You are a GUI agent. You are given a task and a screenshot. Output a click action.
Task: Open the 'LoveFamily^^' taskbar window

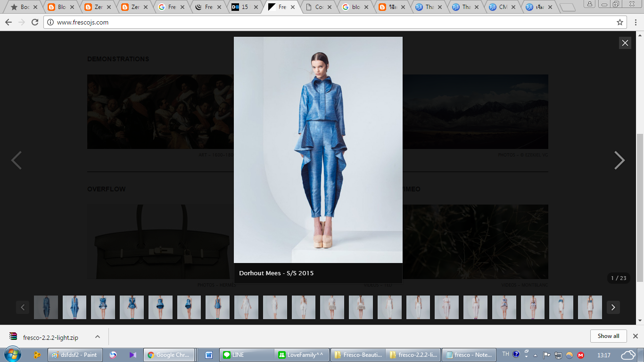[x=302, y=355]
